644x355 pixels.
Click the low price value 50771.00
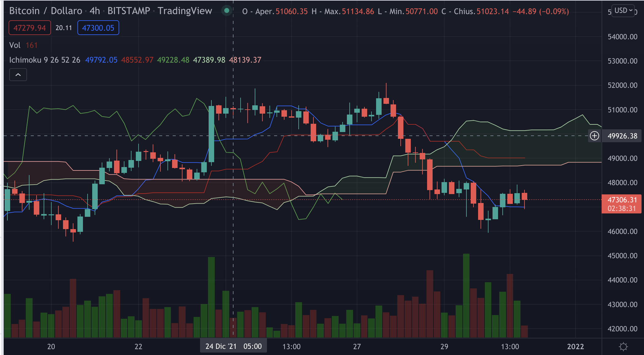point(422,12)
